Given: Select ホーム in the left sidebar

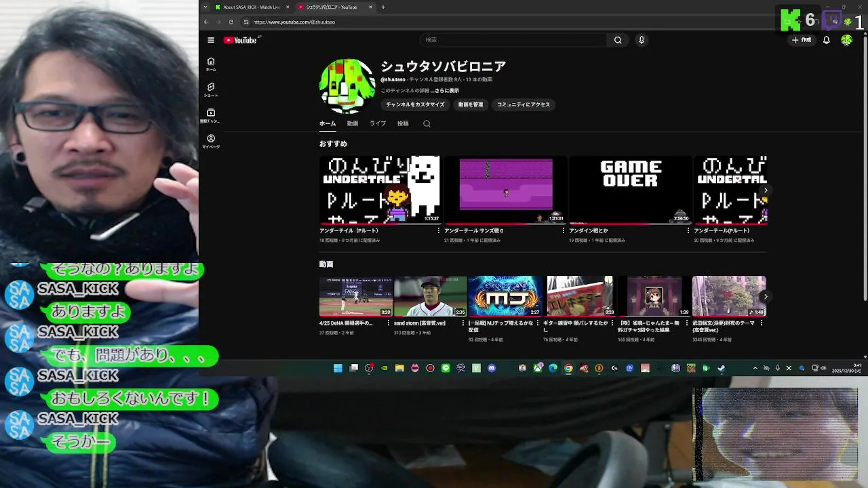Looking at the screenshot, I should coord(211,64).
